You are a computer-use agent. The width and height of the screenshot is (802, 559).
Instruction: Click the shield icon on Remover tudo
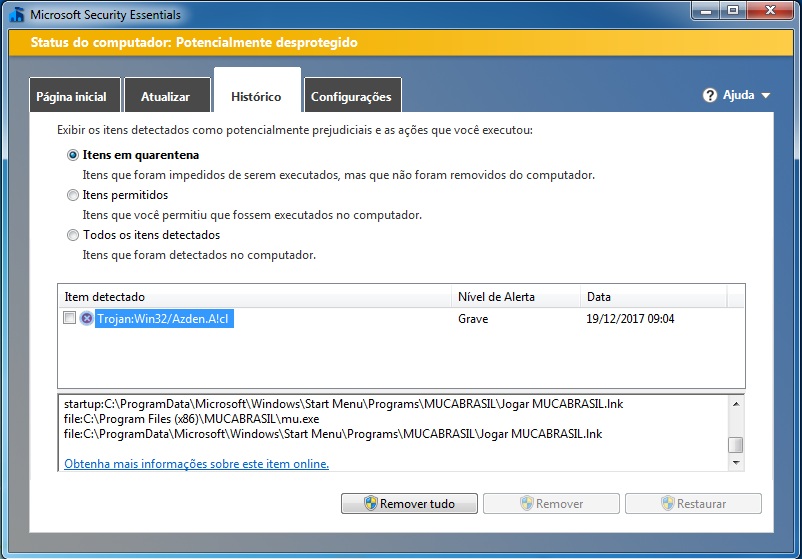pos(370,504)
